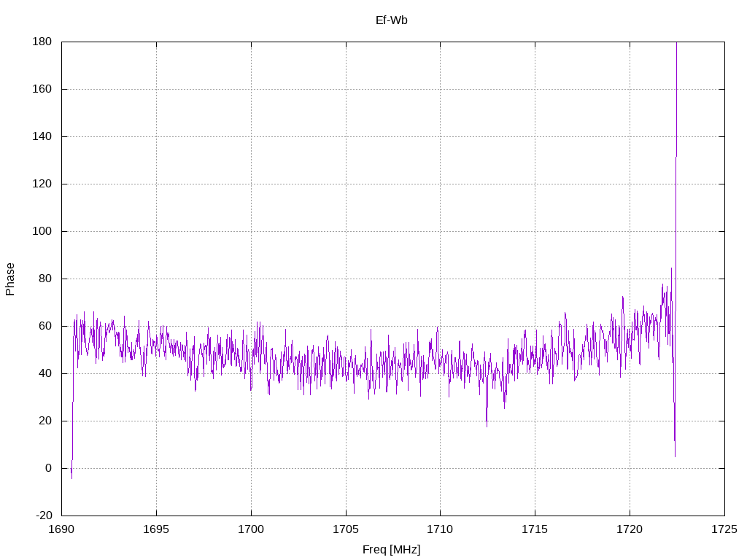Click the x-axis tick label "1720"
Screen dimensions: 747x560
point(630,529)
